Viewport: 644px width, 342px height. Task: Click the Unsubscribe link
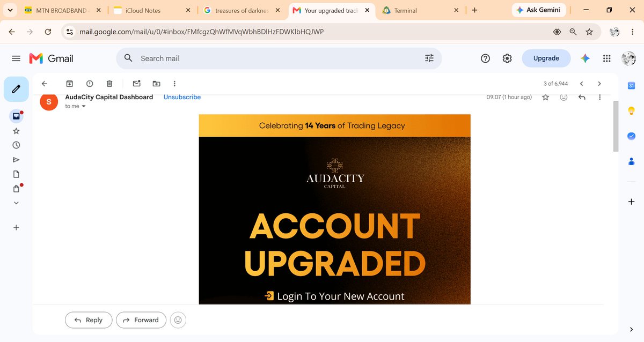click(182, 97)
